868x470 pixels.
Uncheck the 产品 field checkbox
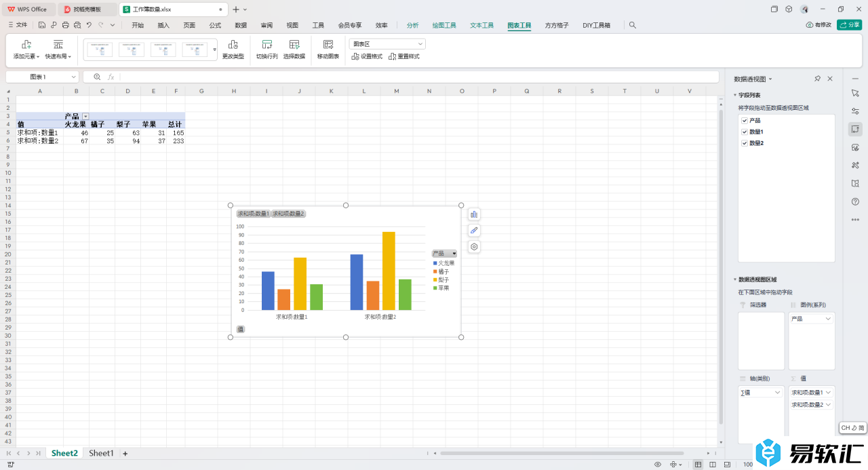pyautogui.click(x=745, y=121)
